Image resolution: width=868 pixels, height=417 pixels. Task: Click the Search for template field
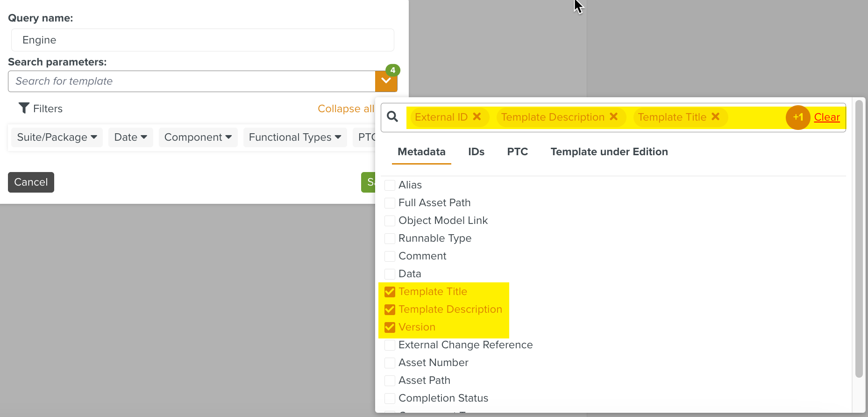tap(192, 81)
